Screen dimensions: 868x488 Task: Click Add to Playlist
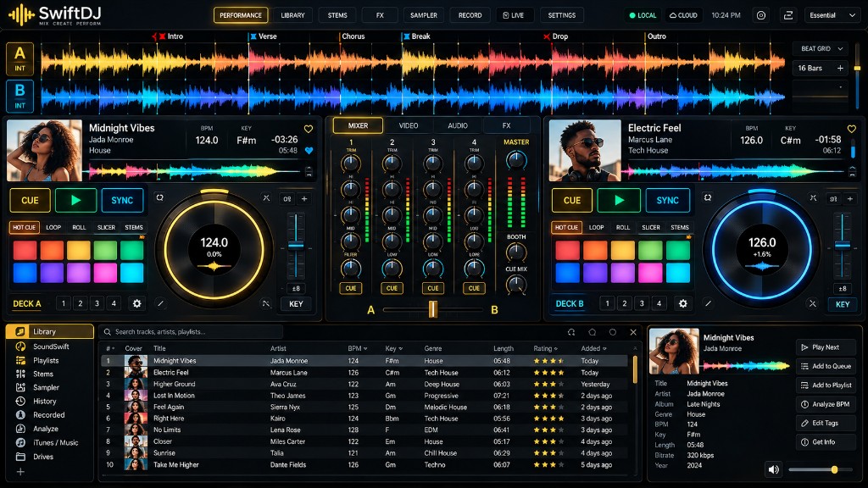(826, 385)
